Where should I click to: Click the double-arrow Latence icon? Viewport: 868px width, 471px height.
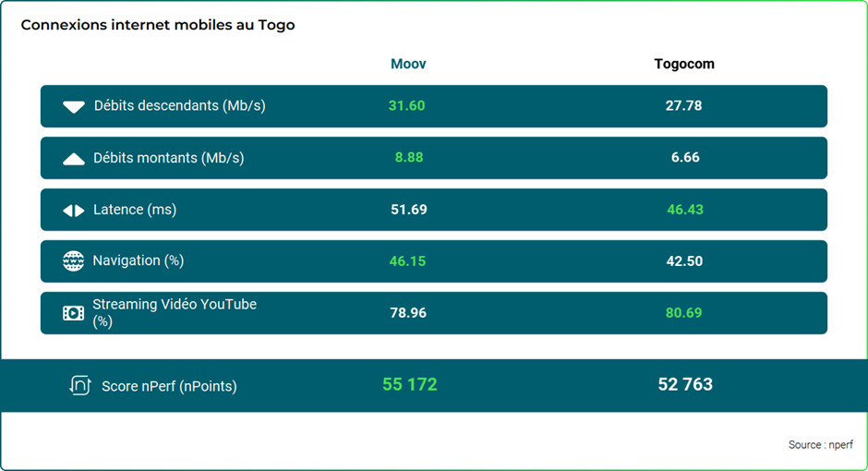pyautogui.click(x=74, y=211)
